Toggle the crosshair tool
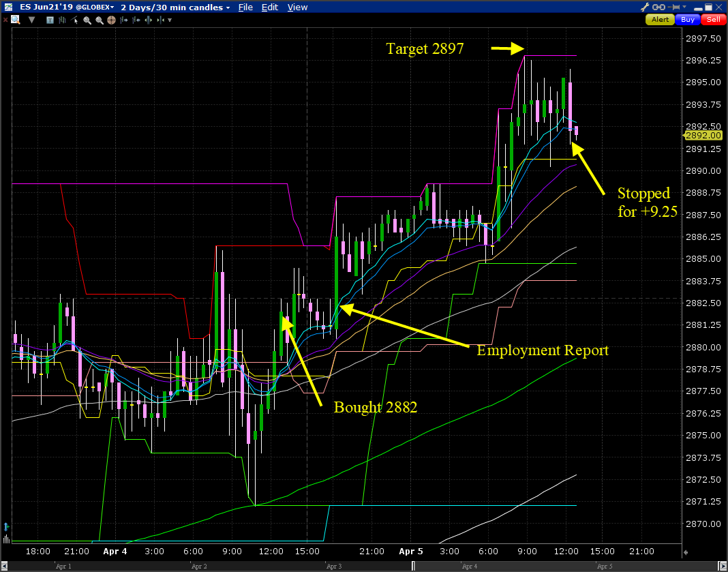Image resolution: width=728 pixels, height=572 pixels. coord(111,20)
